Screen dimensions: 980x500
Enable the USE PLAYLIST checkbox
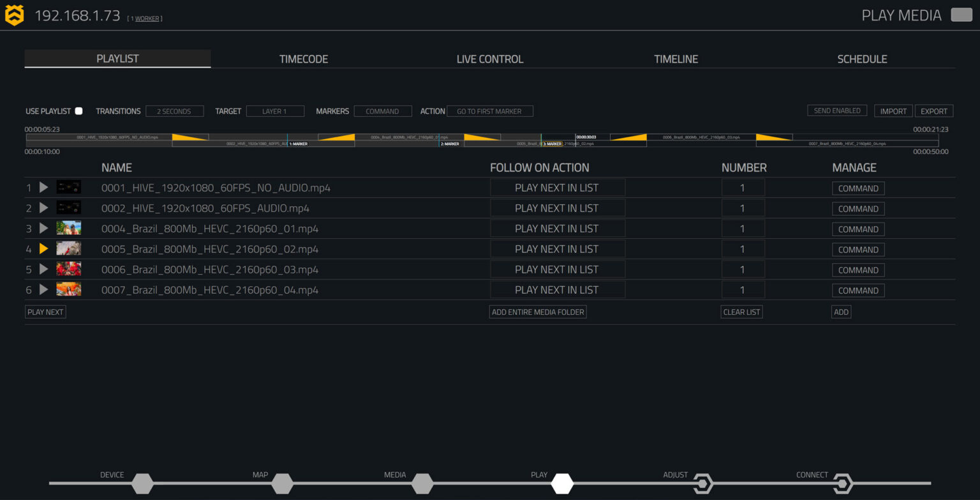coord(78,110)
